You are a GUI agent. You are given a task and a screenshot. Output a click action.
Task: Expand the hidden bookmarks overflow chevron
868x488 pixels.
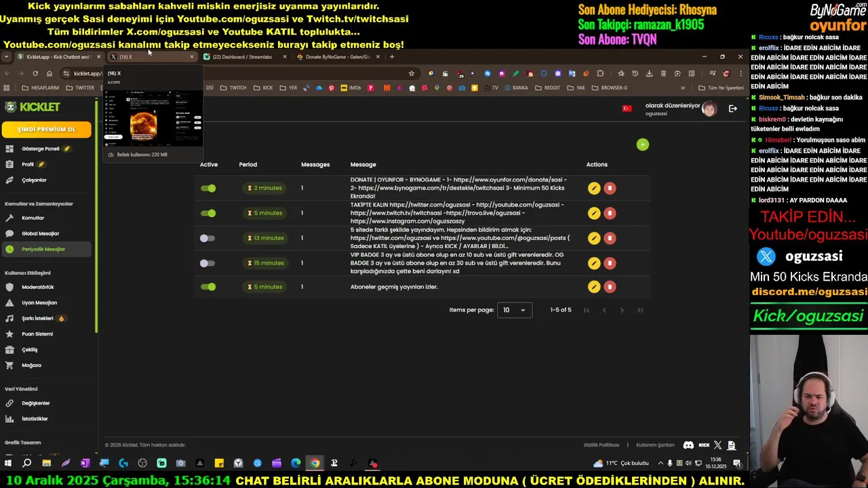[683, 88]
